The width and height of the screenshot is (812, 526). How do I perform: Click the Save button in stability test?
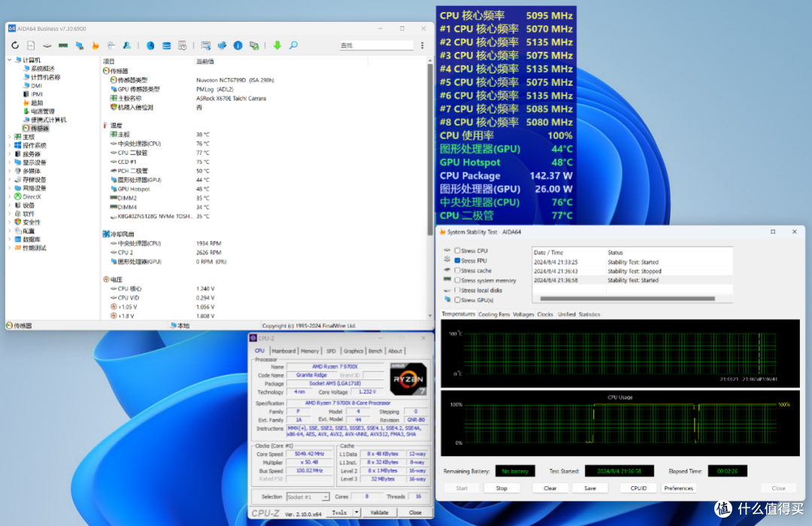(590, 488)
